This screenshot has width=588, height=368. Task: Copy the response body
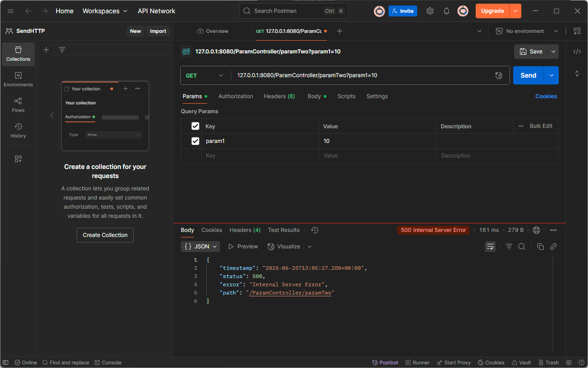[x=541, y=247]
